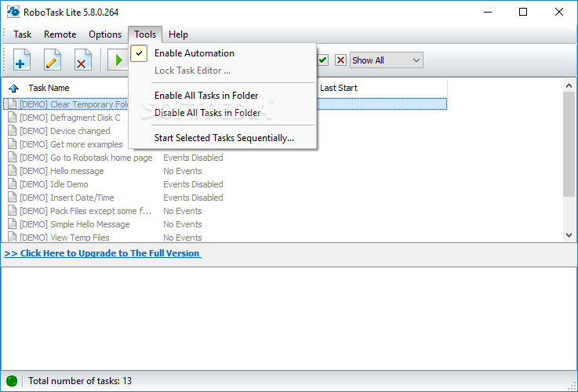Viewport: 578px width, 392px height.
Task: Select Go to Robotask home page task
Action: [86, 158]
